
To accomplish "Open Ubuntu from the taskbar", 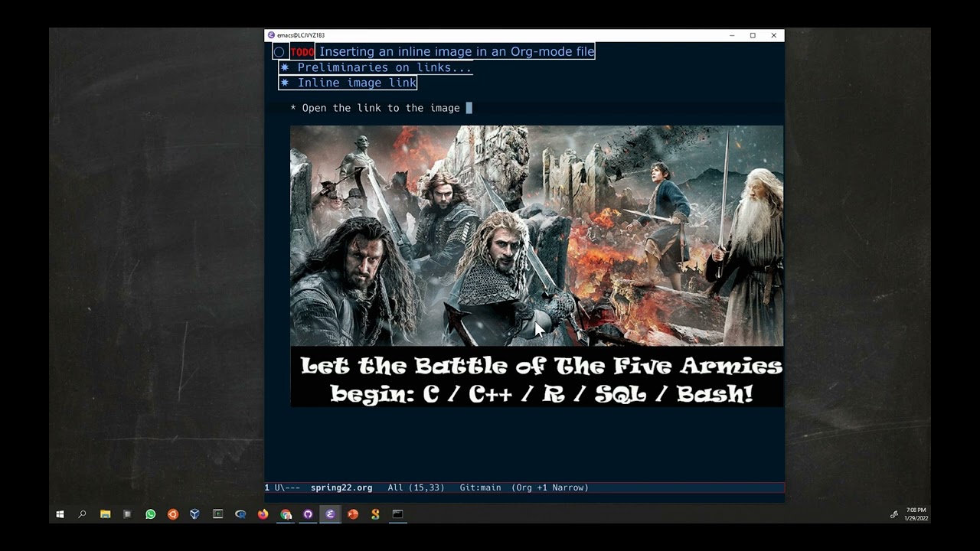I will click(x=172, y=514).
